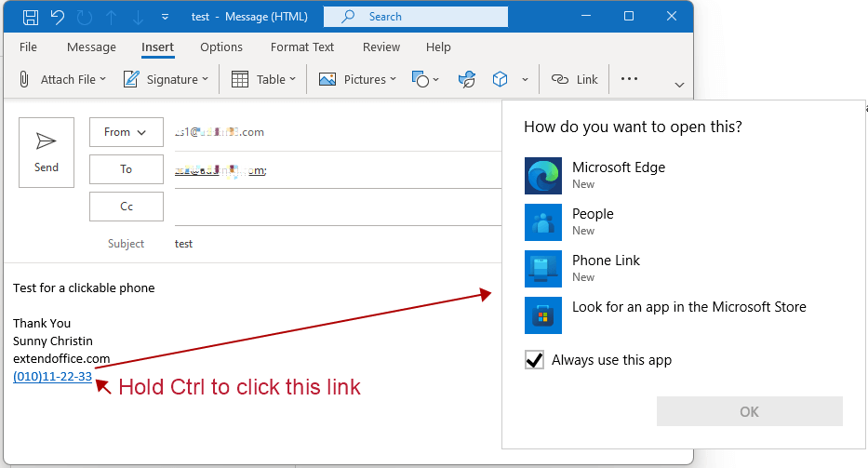Image resolution: width=868 pixels, height=468 pixels.
Task: Open the From account dropdown
Action: point(126,132)
